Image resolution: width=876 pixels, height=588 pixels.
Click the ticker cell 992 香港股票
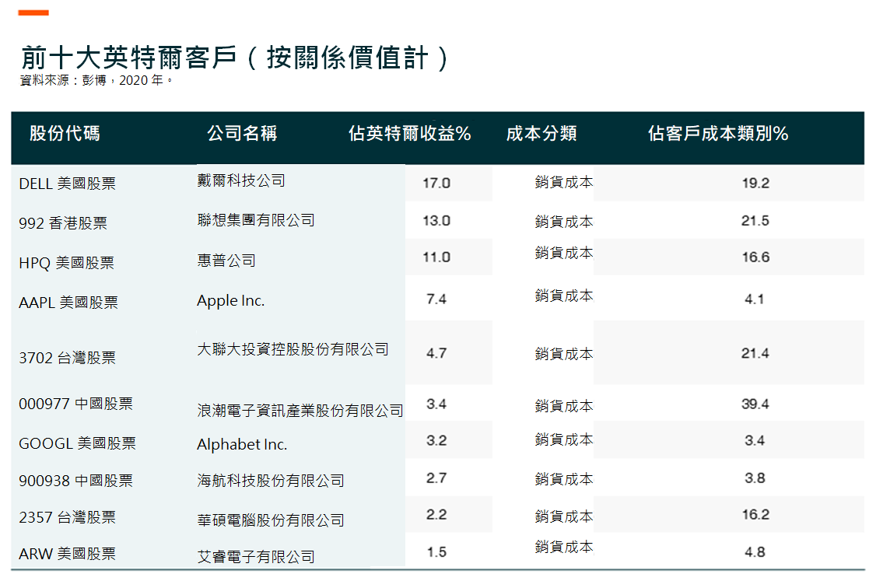pos(62,223)
